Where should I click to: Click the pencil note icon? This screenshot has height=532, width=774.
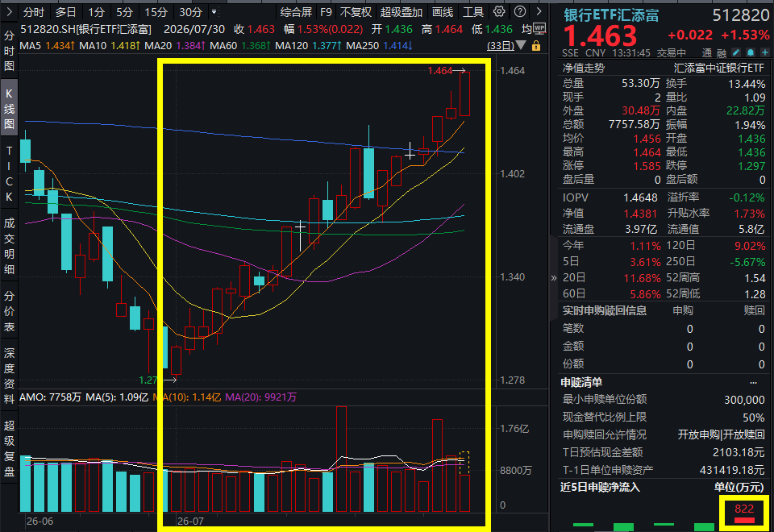[x=736, y=52]
